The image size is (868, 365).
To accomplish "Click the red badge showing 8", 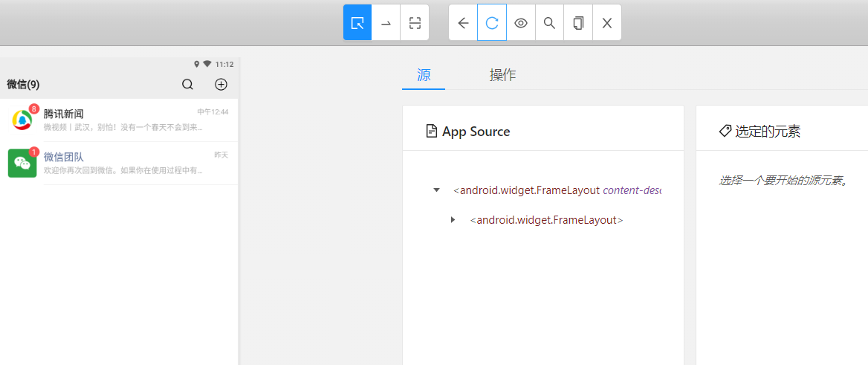I will [34, 109].
